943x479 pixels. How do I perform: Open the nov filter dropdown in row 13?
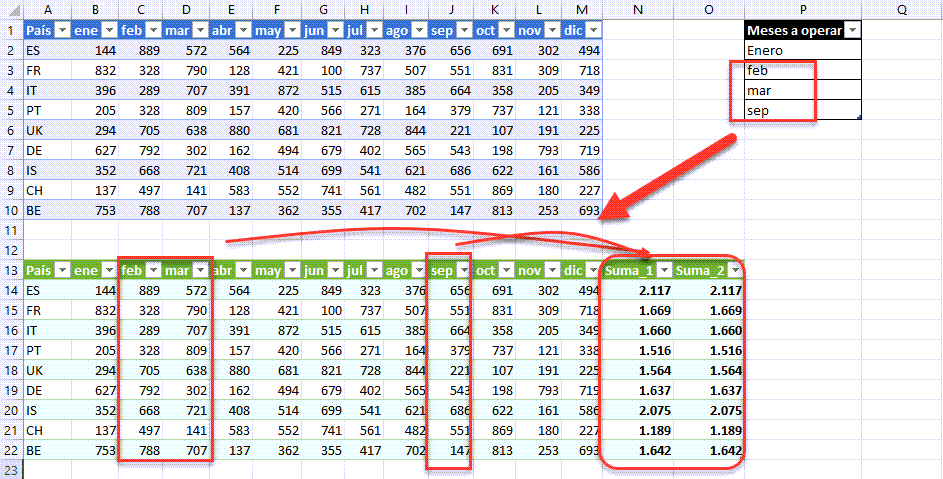coord(552,271)
